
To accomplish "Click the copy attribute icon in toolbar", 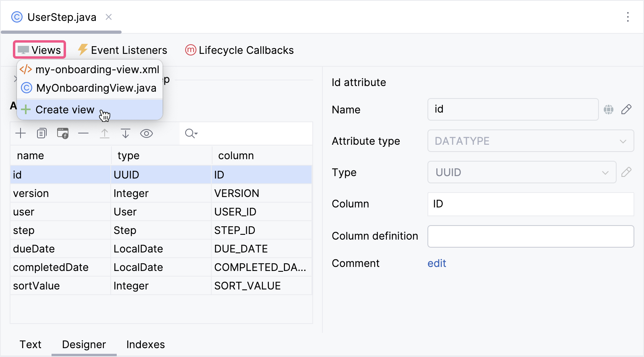I will pyautogui.click(x=41, y=133).
